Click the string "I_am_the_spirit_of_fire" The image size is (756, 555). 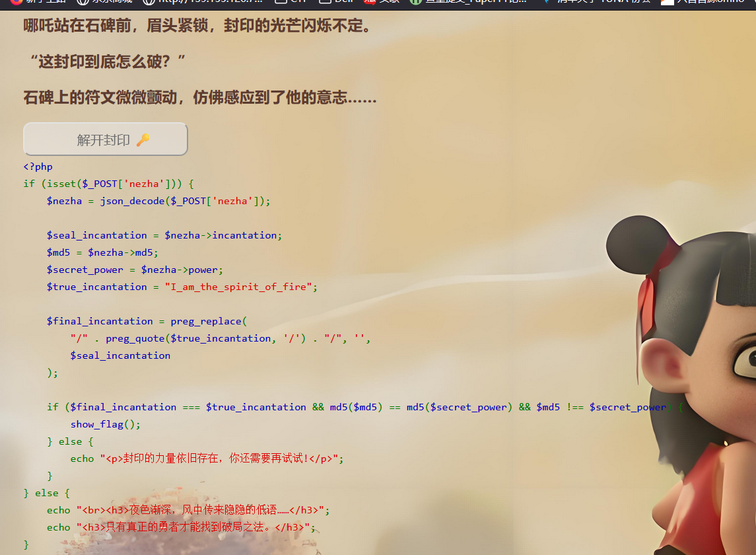click(238, 287)
